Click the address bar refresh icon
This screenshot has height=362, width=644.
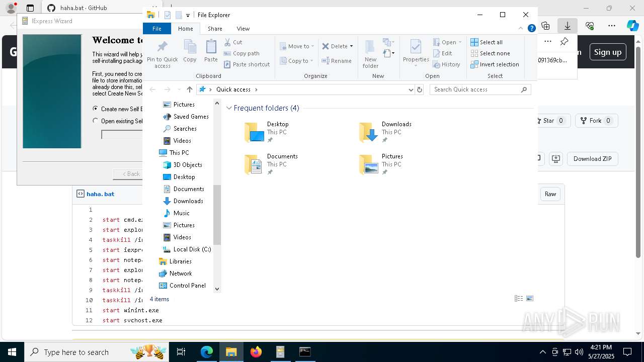tap(420, 89)
